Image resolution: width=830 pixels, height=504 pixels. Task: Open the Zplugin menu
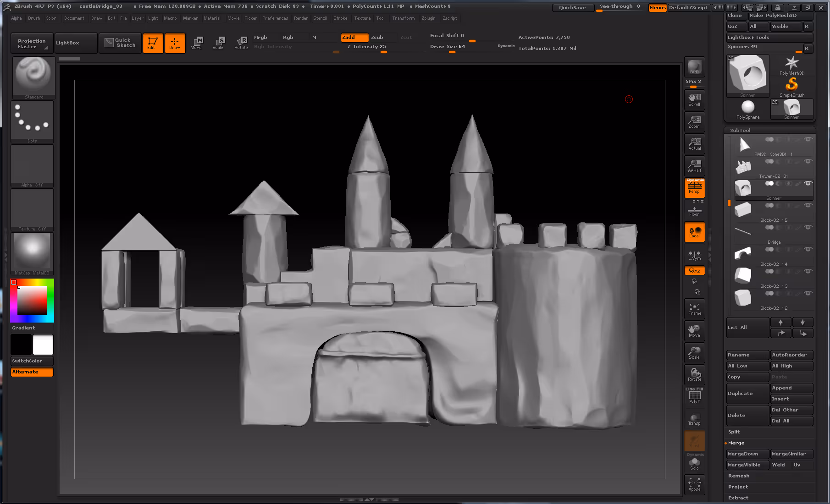click(x=428, y=18)
